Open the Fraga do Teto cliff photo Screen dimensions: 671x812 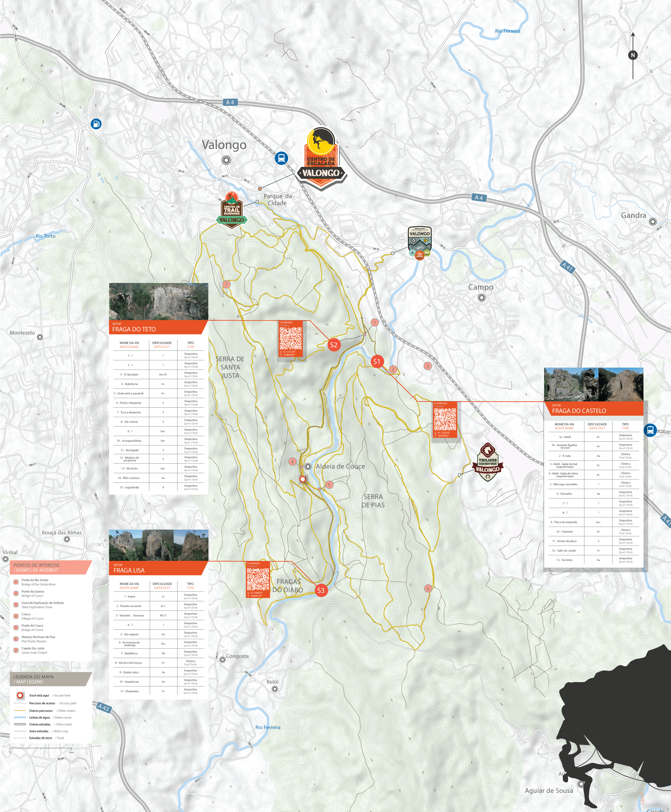coord(158,301)
